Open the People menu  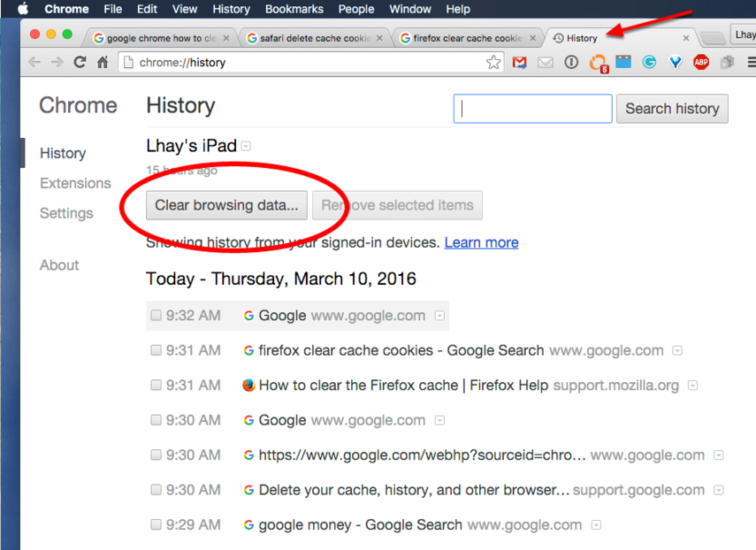pos(356,9)
